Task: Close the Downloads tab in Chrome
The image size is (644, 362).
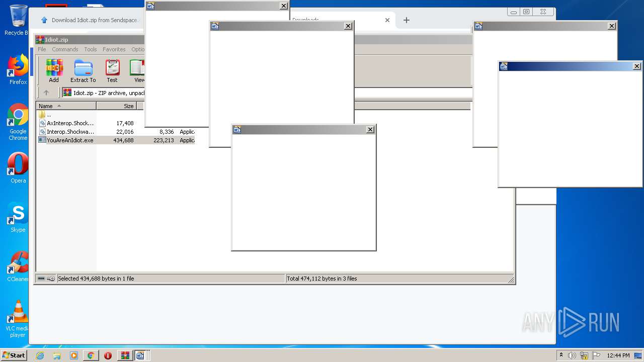Action: coord(387,20)
